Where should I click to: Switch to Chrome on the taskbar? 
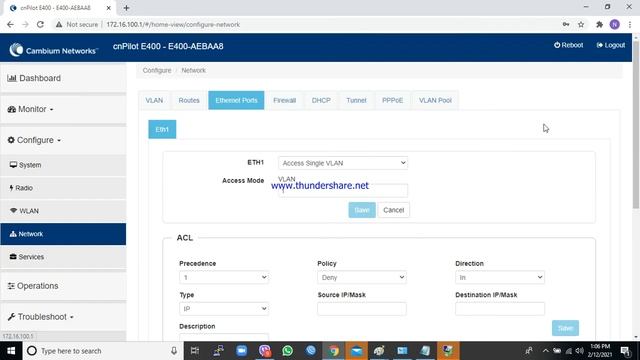tap(334, 351)
